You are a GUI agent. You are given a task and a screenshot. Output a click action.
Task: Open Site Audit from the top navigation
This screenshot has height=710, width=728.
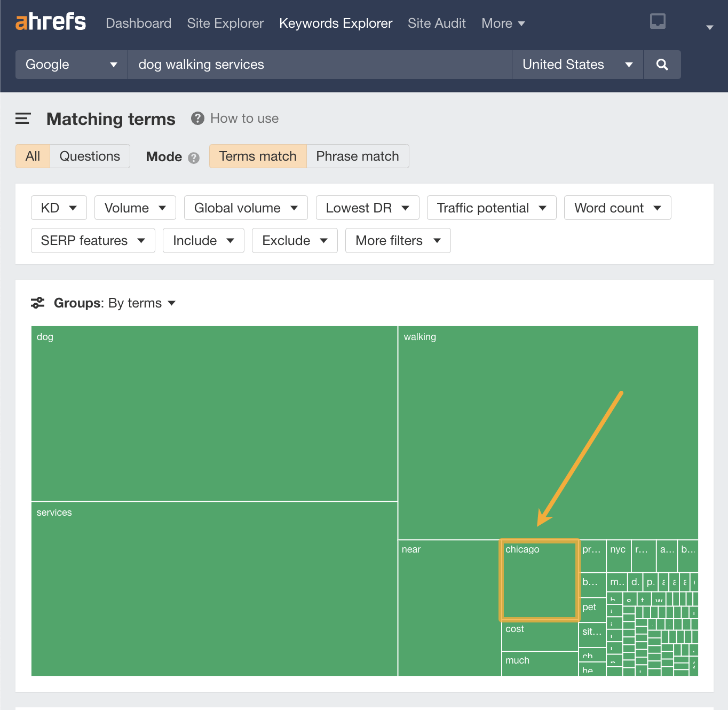[437, 23]
